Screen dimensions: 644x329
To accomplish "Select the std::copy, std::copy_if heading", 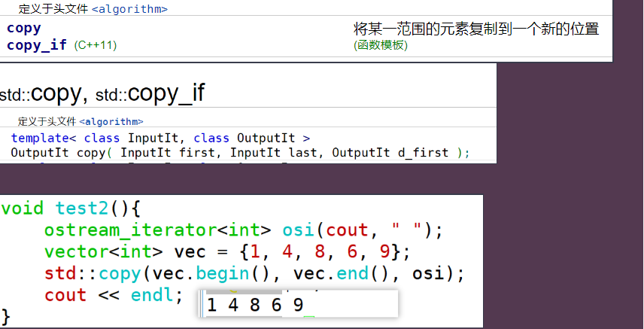I will coord(102,94).
